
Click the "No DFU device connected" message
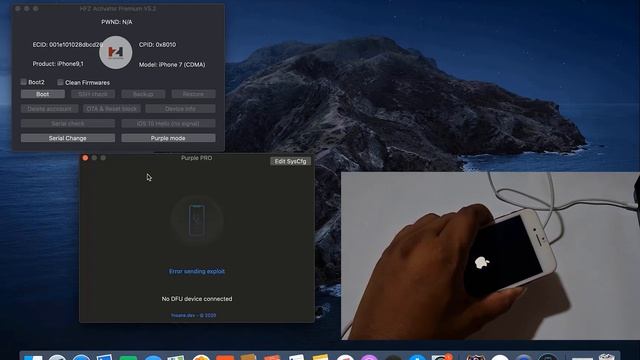pos(197,299)
